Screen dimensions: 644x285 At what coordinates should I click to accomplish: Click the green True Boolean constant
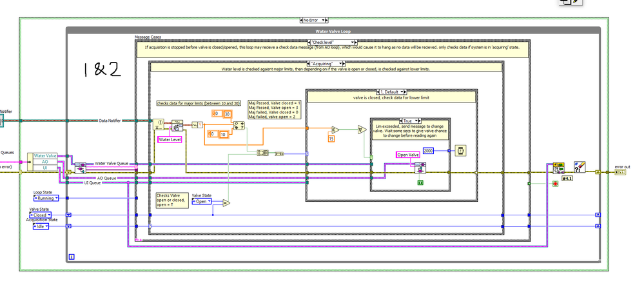click(x=420, y=182)
